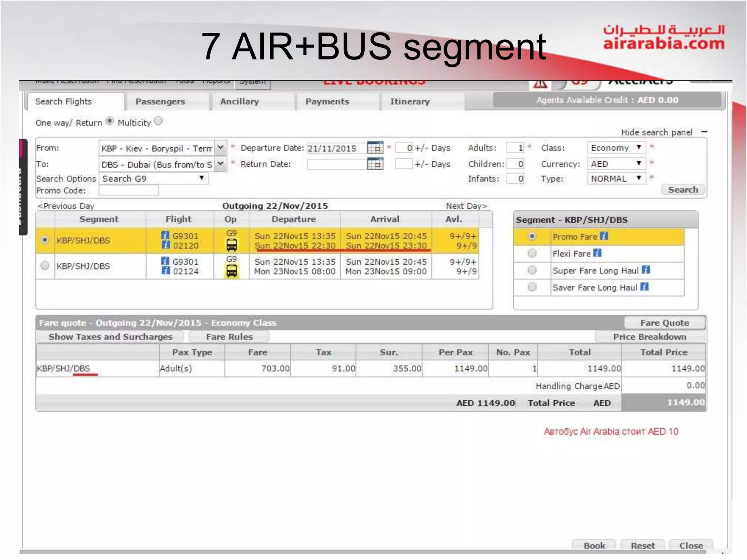Click departure +/- Days field
Screen dimensions: 747x560
(404, 148)
